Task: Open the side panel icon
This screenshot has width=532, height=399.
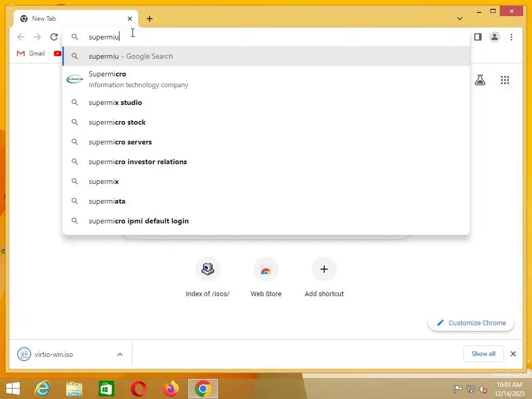Action: 478,37
